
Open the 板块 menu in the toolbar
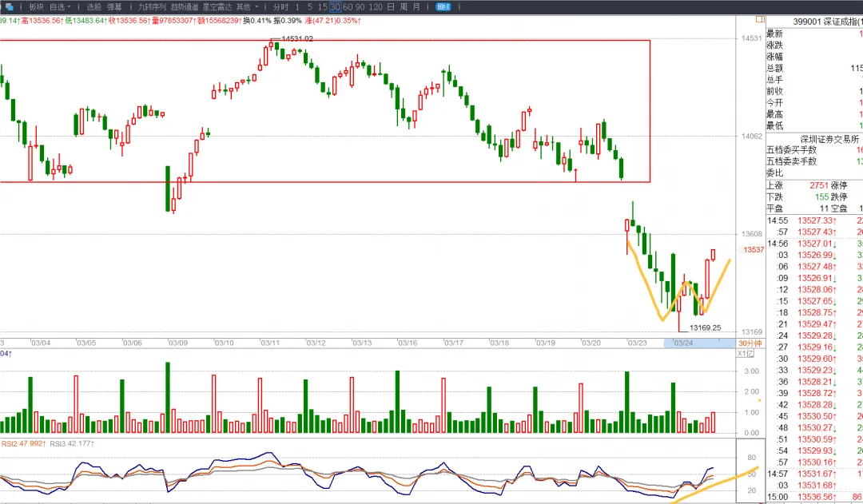36,6
